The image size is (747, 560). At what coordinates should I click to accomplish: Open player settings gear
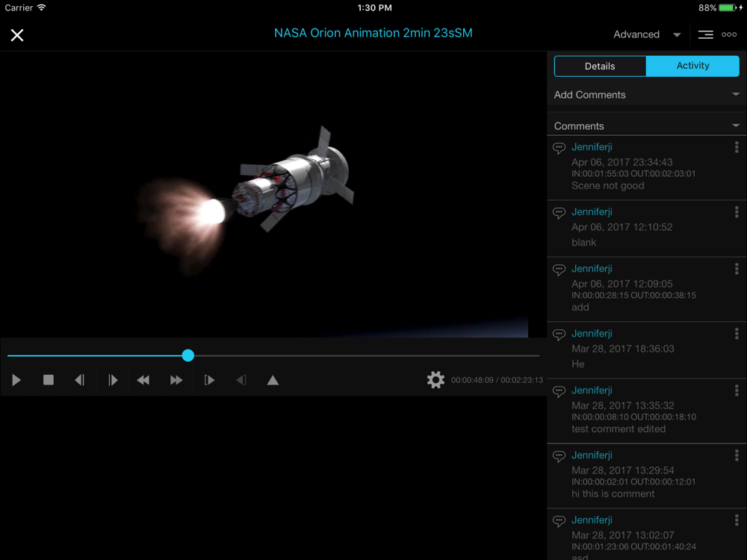(436, 380)
